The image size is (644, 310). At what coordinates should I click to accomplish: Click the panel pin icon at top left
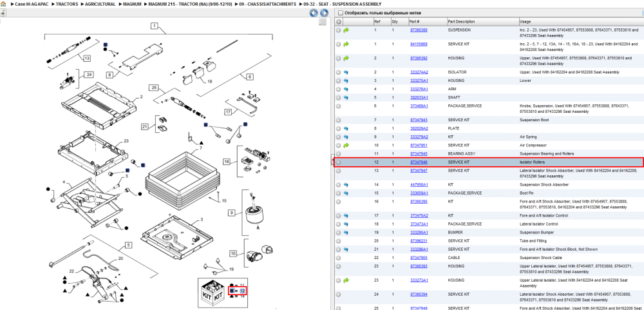(x=3, y=13)
